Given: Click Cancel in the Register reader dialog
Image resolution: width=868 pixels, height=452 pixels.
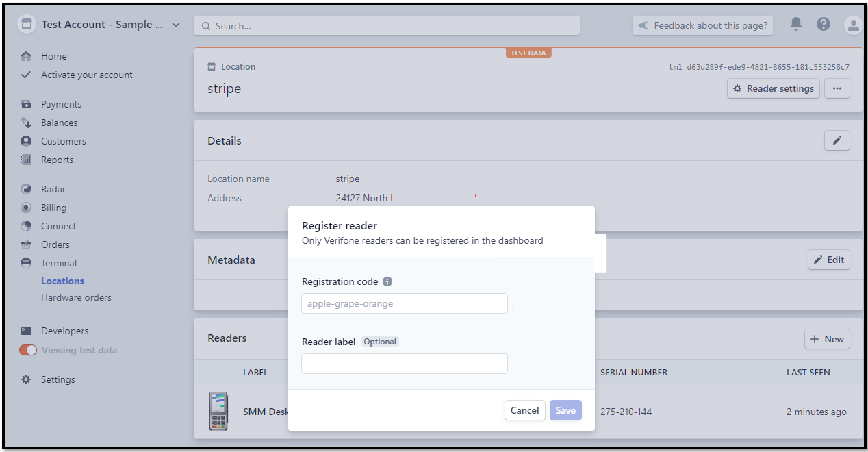Looking at the screenshot, I should [525, 410].
